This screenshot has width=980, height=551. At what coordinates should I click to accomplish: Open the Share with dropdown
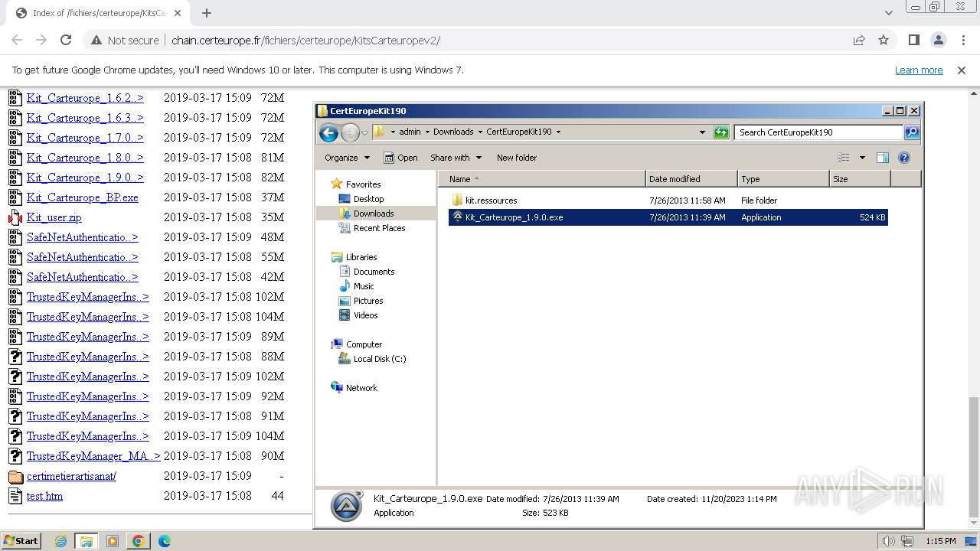click(x=456, y=158)
